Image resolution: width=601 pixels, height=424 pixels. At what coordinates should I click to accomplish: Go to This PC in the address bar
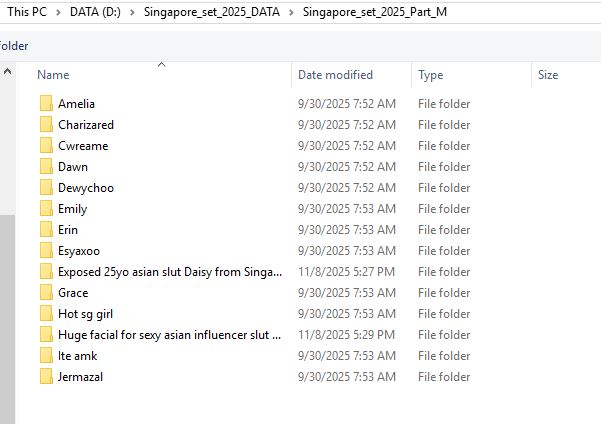(27, 12)
